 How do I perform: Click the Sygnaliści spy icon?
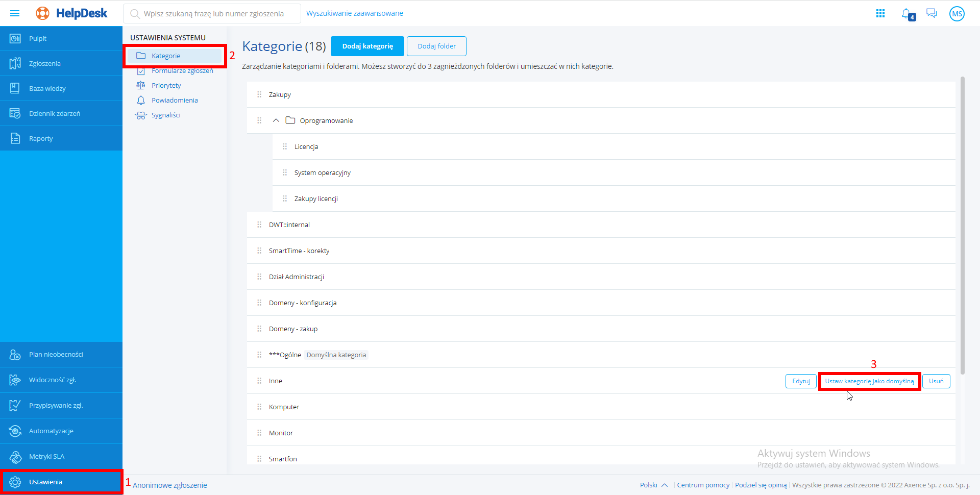141,115
